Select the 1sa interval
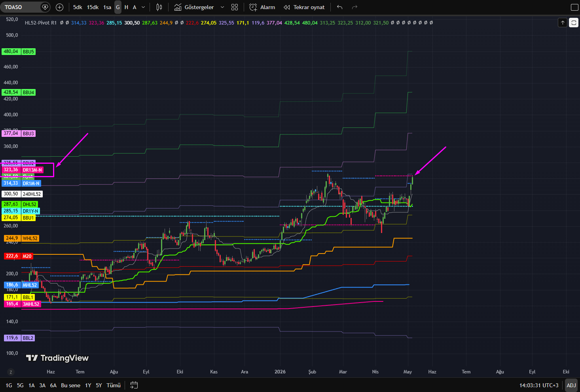Screen dimensions: 580x392 click(x=107, y=7)
